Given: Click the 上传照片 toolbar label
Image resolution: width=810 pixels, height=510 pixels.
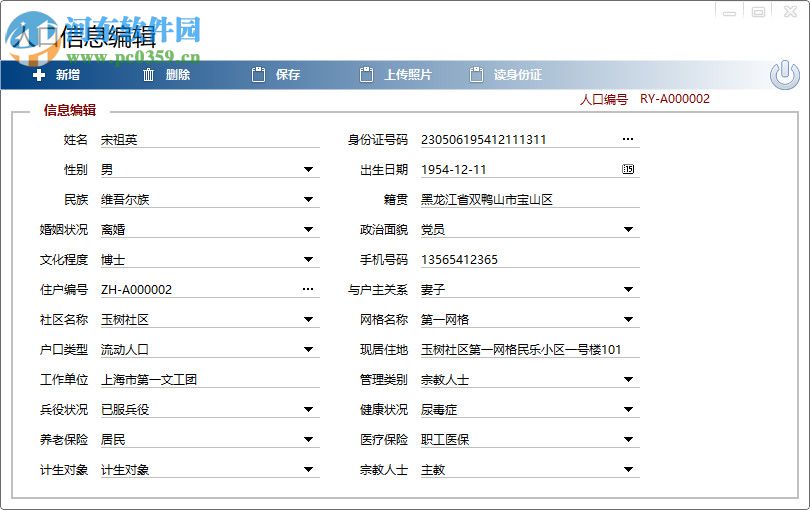Looking at the screenshot, I should (x=408, y=75).
